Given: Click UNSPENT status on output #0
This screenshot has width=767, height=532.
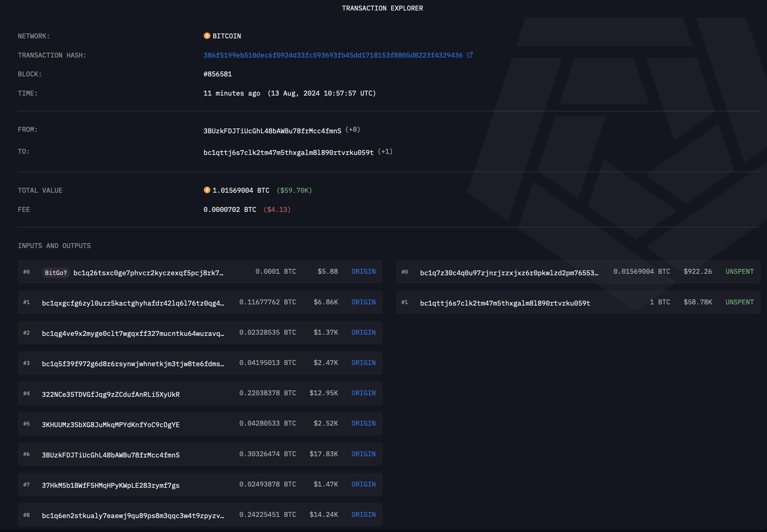Looking at the screenshot, I should pos(740,272).
